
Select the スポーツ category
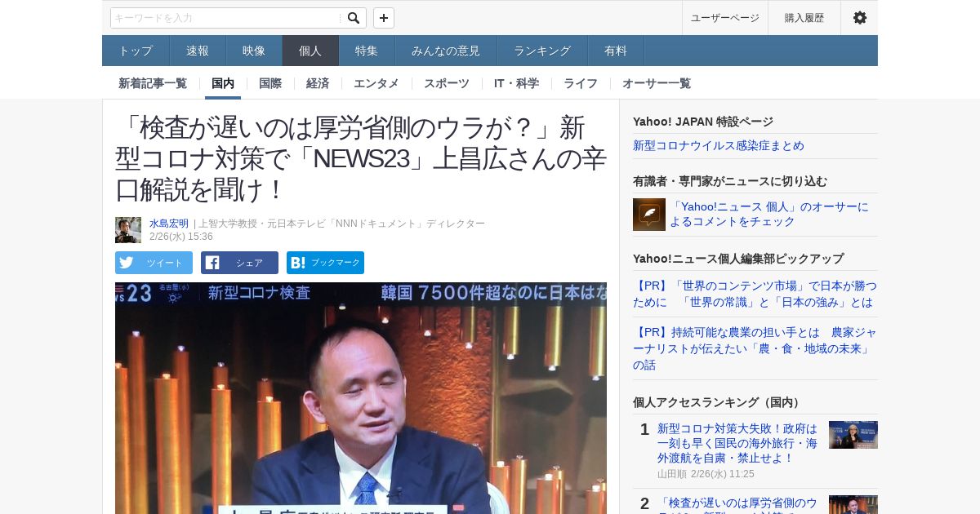click(x=447, y=83)
